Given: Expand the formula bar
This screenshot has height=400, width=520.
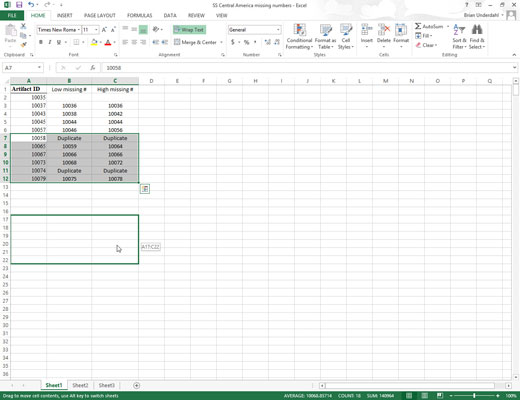Looking at the screenshot, I should coord(514,68).
